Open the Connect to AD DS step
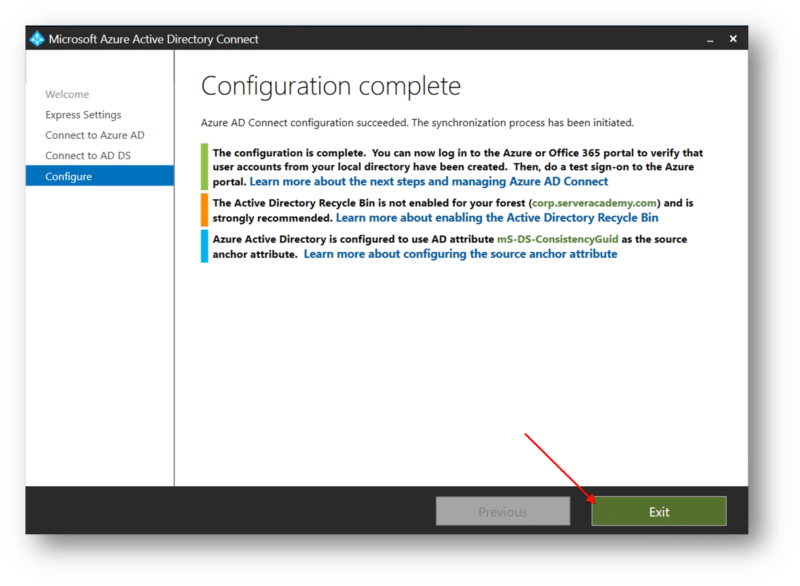 86,155
